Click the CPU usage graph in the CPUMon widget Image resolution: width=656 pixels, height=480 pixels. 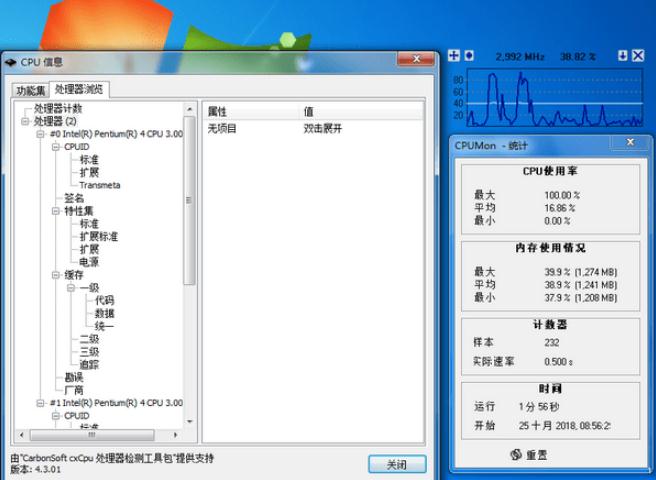pyautogui.click(x=554, y=98)
